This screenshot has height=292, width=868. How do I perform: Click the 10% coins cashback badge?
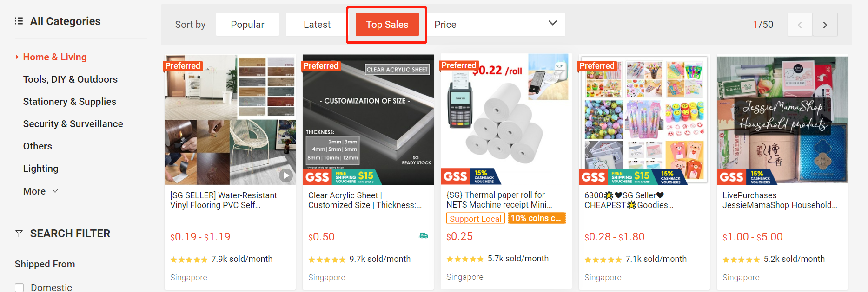coord(537,218)
